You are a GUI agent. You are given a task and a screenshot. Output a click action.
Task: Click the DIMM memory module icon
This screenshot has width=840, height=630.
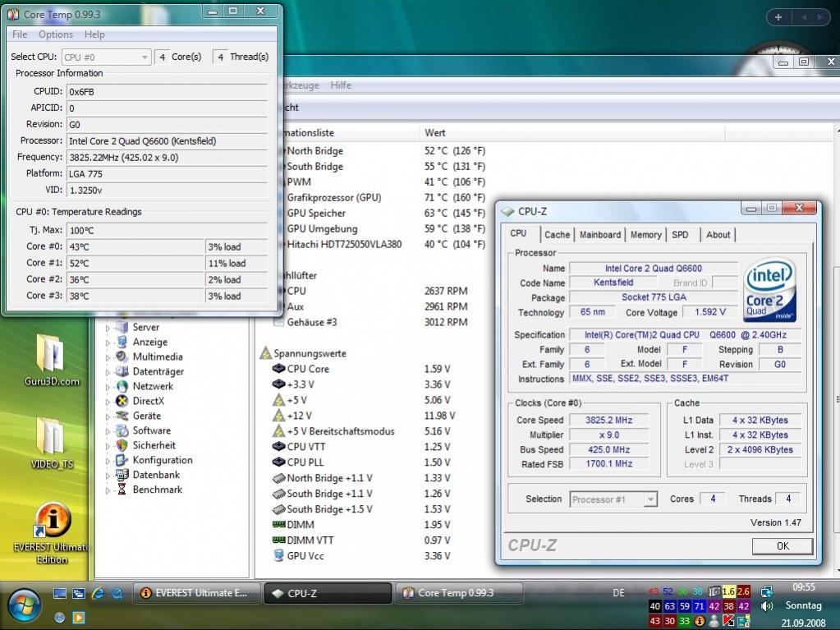click(278, 525)
